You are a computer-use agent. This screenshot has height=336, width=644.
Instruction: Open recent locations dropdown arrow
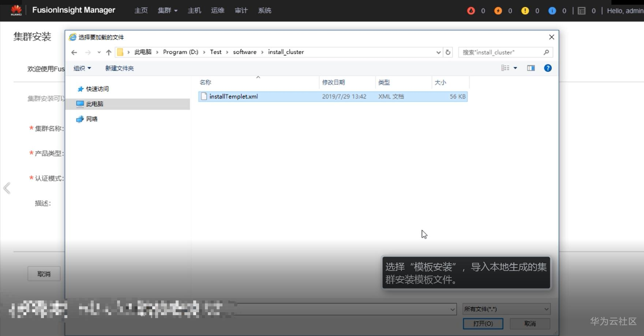click(x=99, y=52)
